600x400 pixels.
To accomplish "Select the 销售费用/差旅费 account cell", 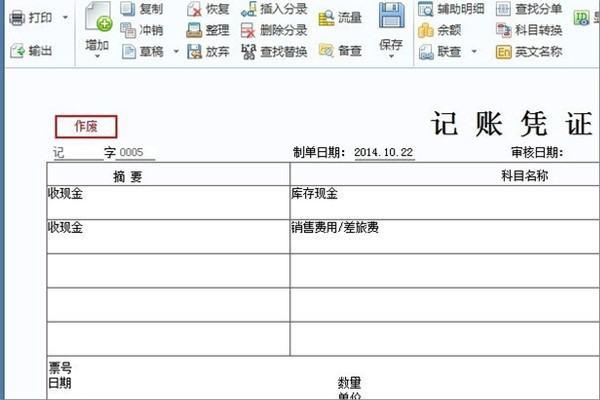I will coord(334,228).
